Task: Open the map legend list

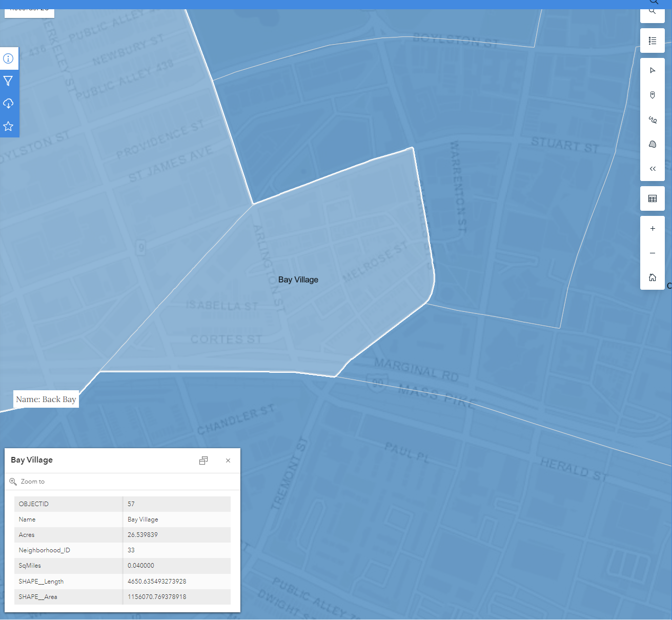Action: (x=652, y=41)
